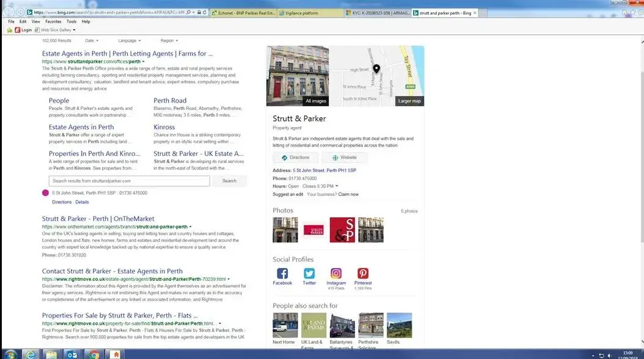Switch to Echonet BNP Paribas tab
The image size is (644, 359).
[242, 12]
